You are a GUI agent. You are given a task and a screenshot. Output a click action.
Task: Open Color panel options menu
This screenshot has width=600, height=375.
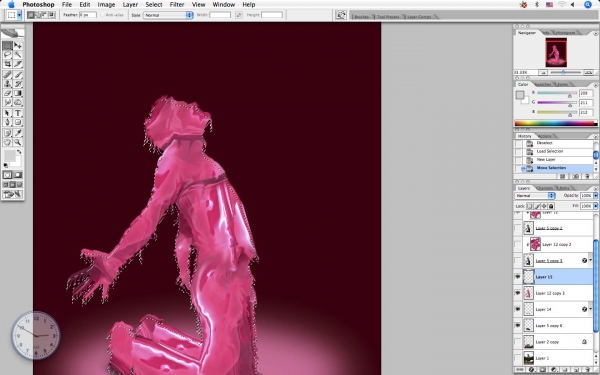coord(595,85)
